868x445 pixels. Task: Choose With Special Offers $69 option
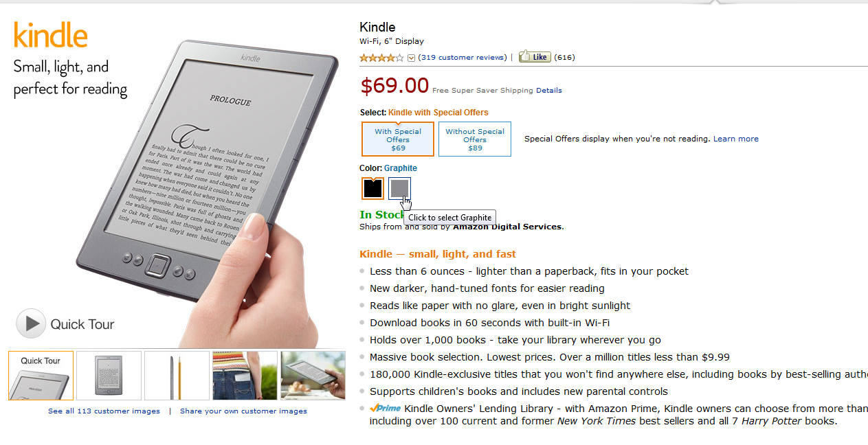398,139
